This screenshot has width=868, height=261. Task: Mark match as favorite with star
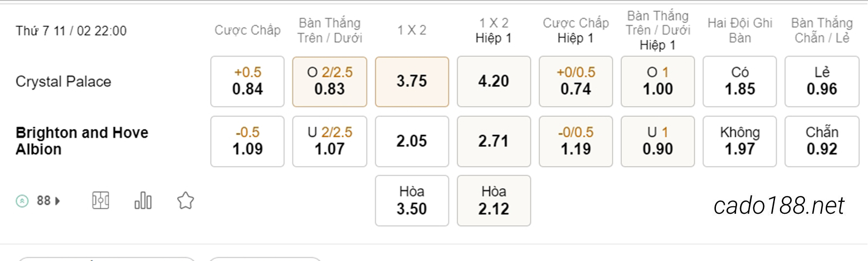point(186,200)
